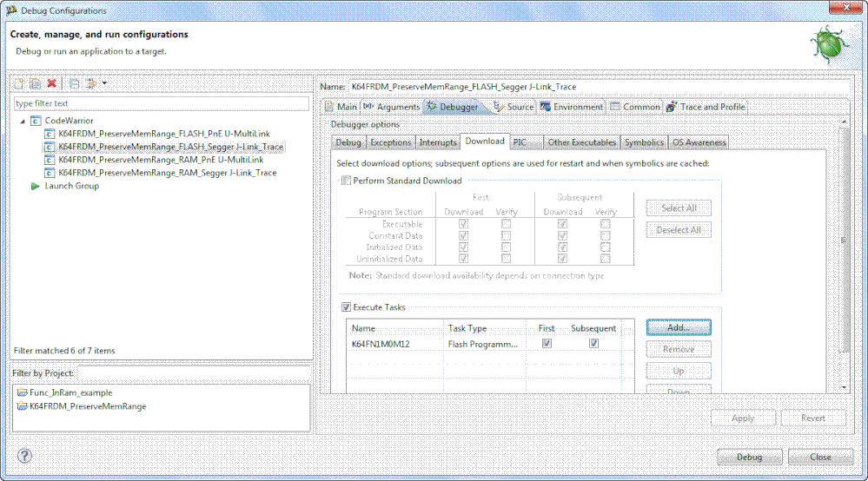Switch to the Environment tab
This screenshot has width=868, height=481.
coord(573,107)
